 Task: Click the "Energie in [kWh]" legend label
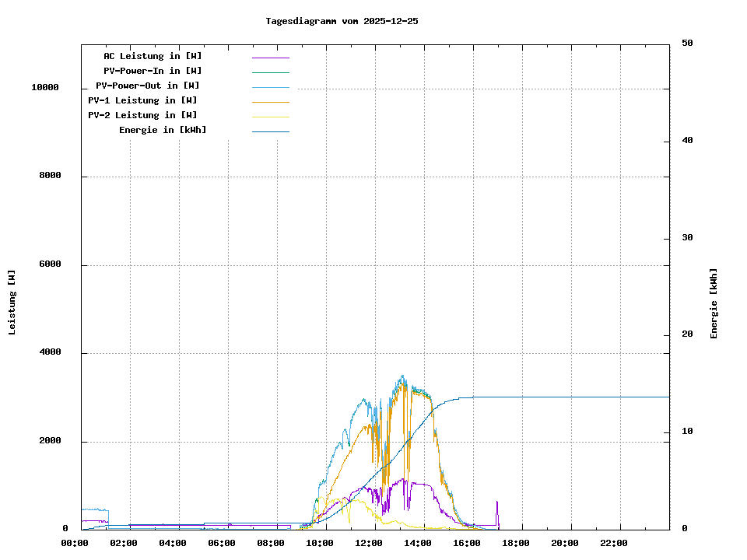[x=163, y=130]
